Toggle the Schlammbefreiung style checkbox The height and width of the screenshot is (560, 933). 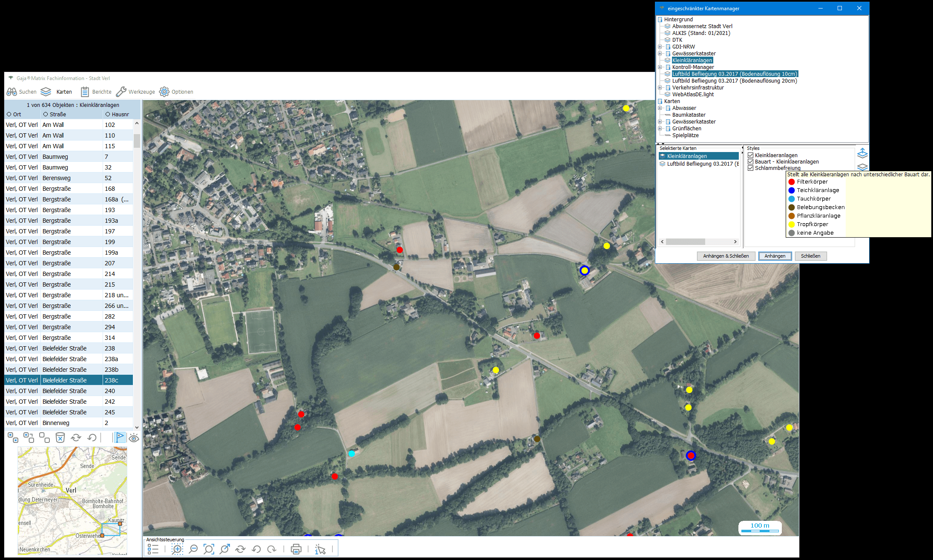751,168
